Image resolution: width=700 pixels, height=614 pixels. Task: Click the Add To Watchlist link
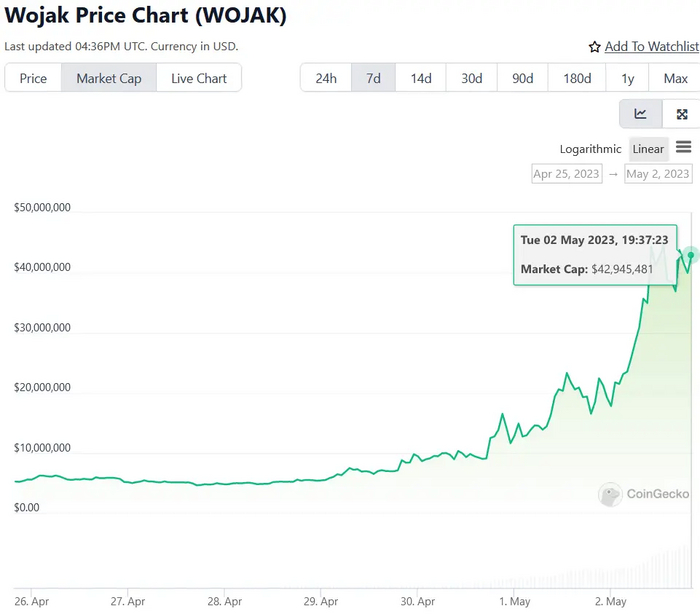tap(651, 47)
